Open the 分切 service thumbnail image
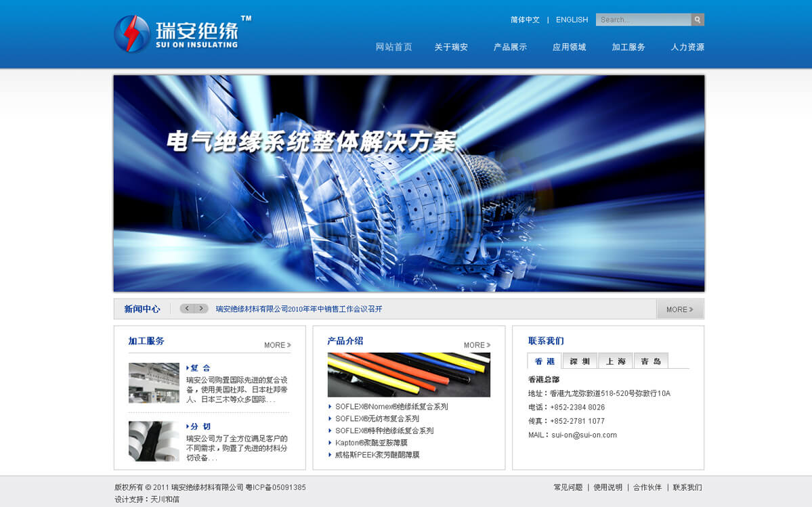Viewport: 812px width, 507px height. pyautogui.click(x=154, y=441)
